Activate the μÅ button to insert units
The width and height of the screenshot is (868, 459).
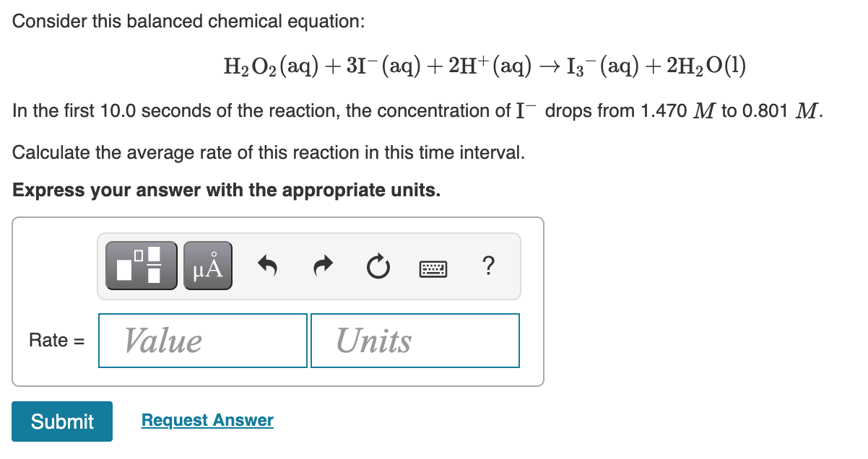point(207,265)
